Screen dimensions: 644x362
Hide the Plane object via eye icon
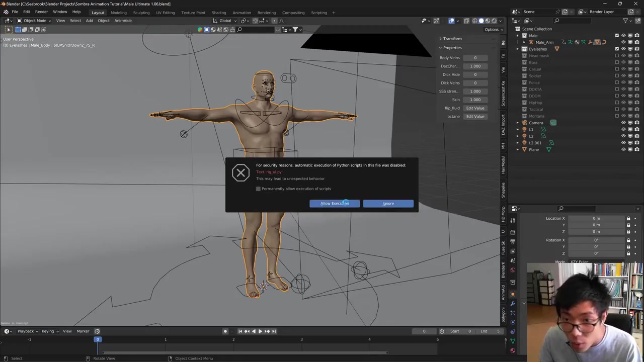623,149
